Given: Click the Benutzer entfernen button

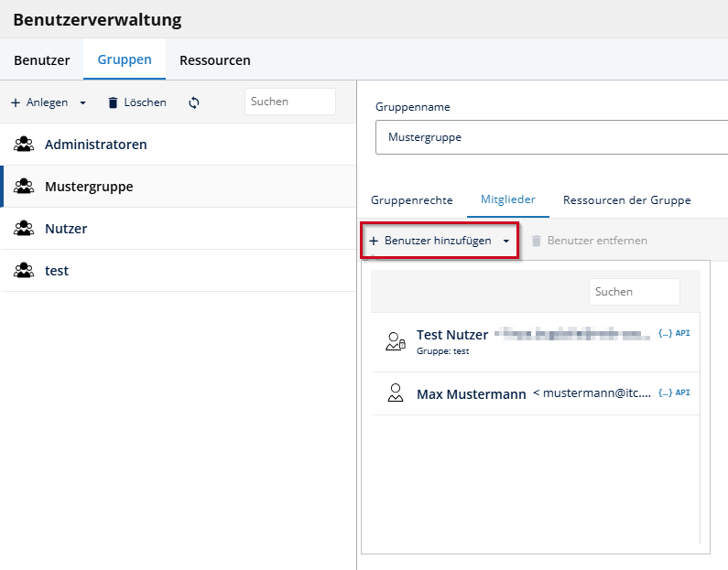Looking at the screenshot, I should pyautogui.click(x=589, y=241).
